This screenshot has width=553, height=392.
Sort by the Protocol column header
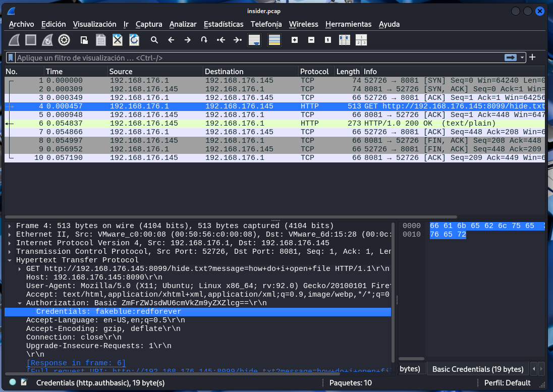pyautogui.click(x=316, y=72)
